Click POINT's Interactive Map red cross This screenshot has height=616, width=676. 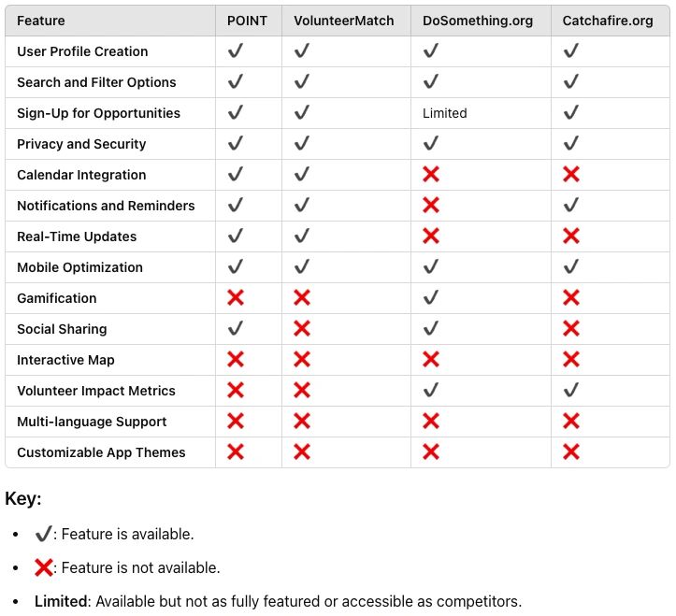[236, 360]
